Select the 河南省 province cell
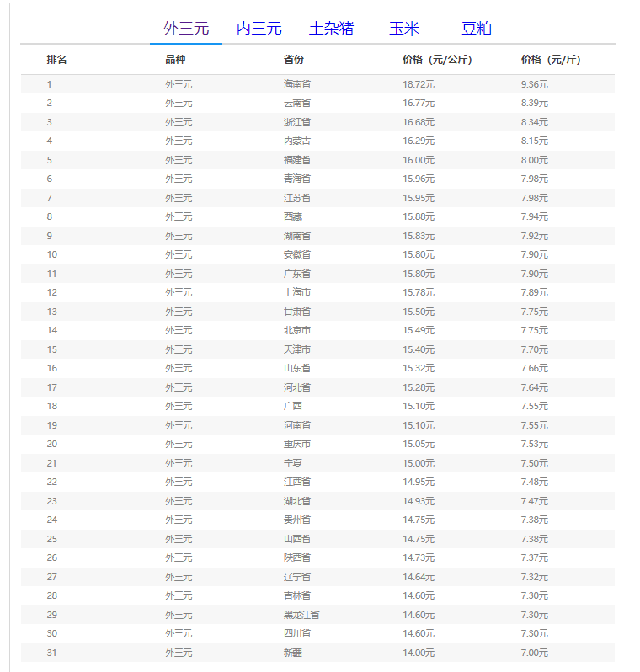Screen dimensions: 640x672 click(x=297, y=425)
